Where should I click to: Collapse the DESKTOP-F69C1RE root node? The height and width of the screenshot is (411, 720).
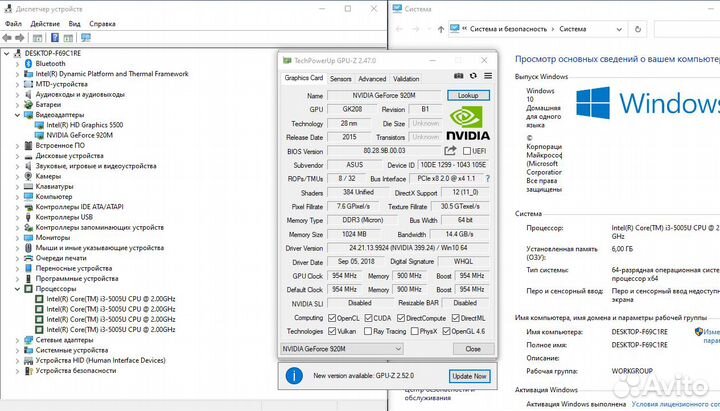coord(6,53)
